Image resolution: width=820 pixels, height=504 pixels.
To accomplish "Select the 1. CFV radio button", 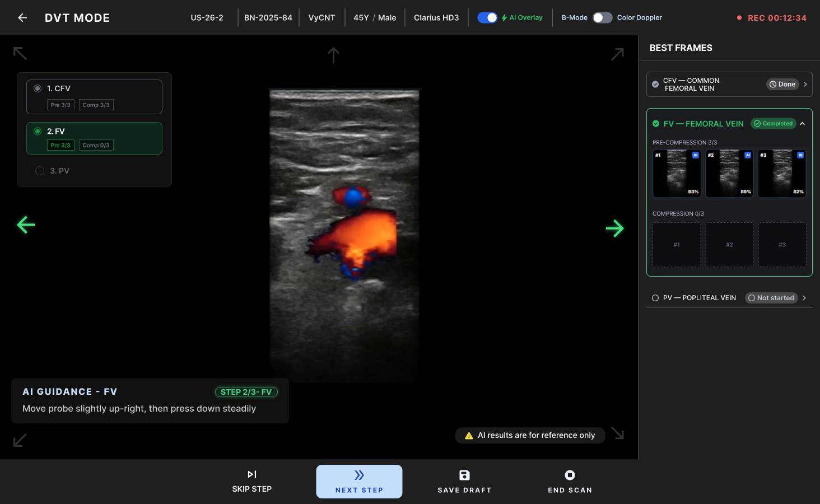I will pos(38,88).
